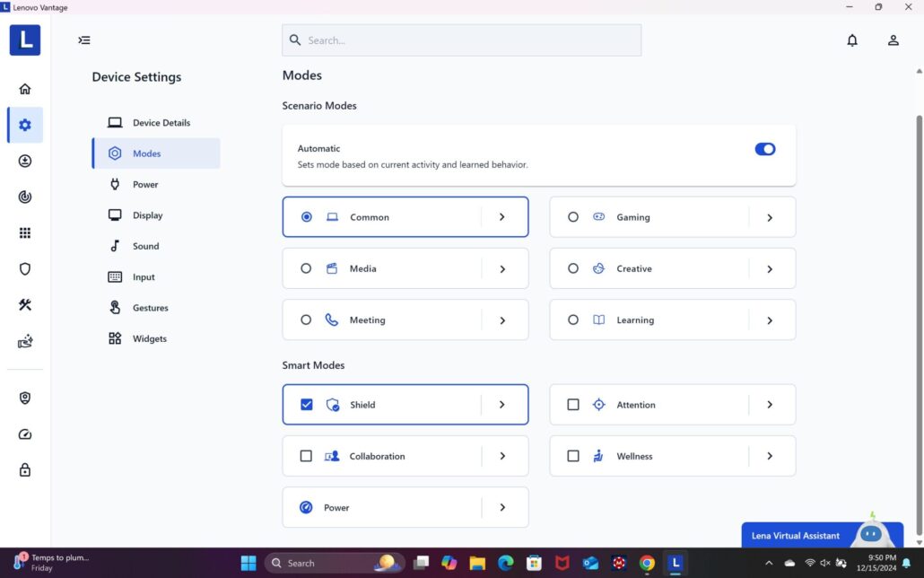
Task: Expand the Meeting mode chevron
Action: pyautogui.click(x=502, y=320)
